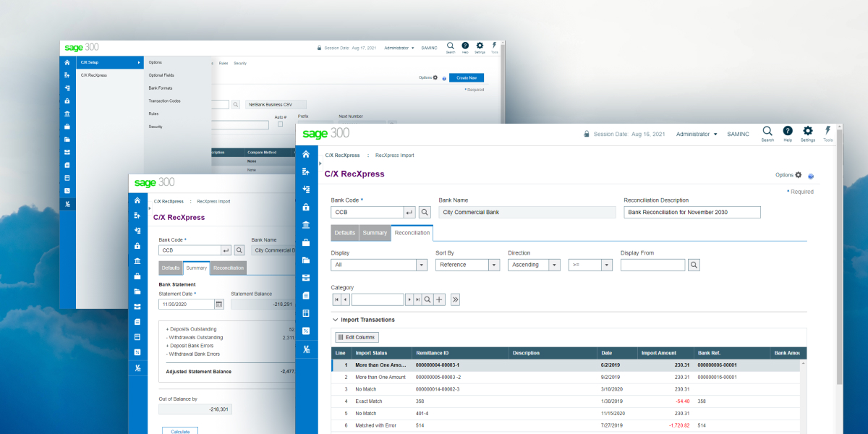Viewport: 868px width, 434px height.
Task: Click the Home icon in the front window sidebar
Action: coord(306,154)
